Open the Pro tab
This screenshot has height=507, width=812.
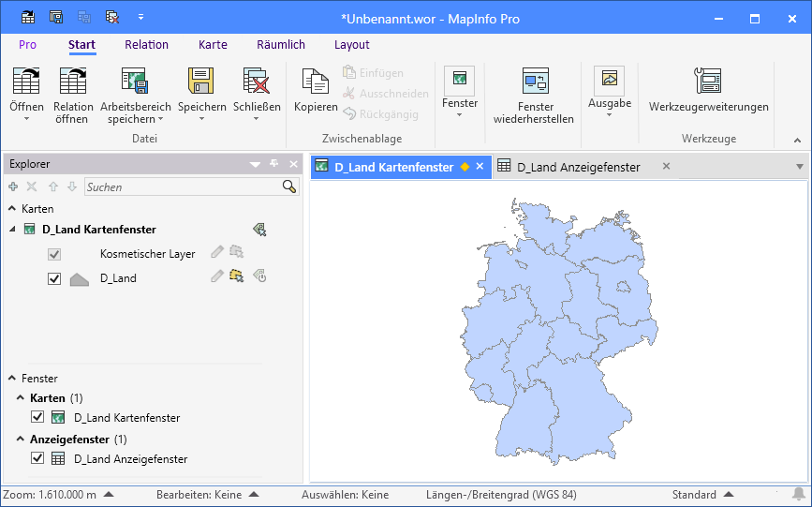(27, 45)
